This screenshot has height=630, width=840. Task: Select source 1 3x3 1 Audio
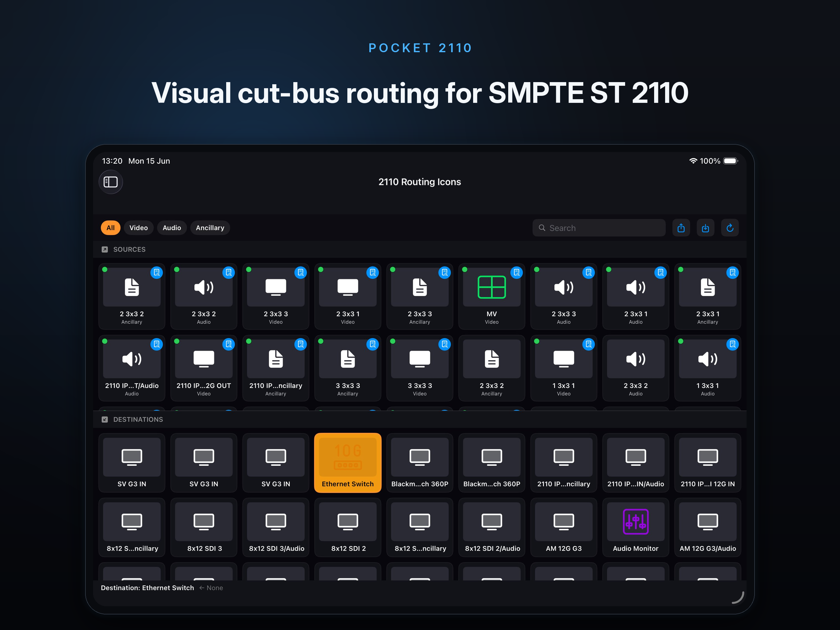[708, 368]
